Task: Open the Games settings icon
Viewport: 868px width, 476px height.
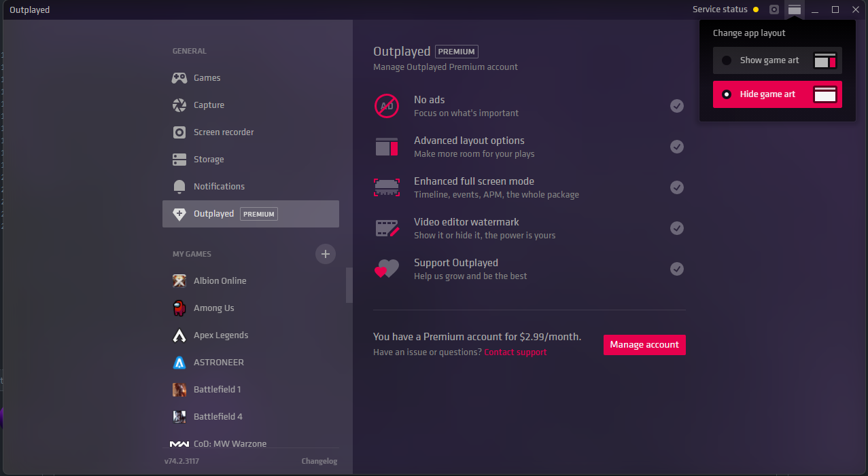Action: (179, 78)
